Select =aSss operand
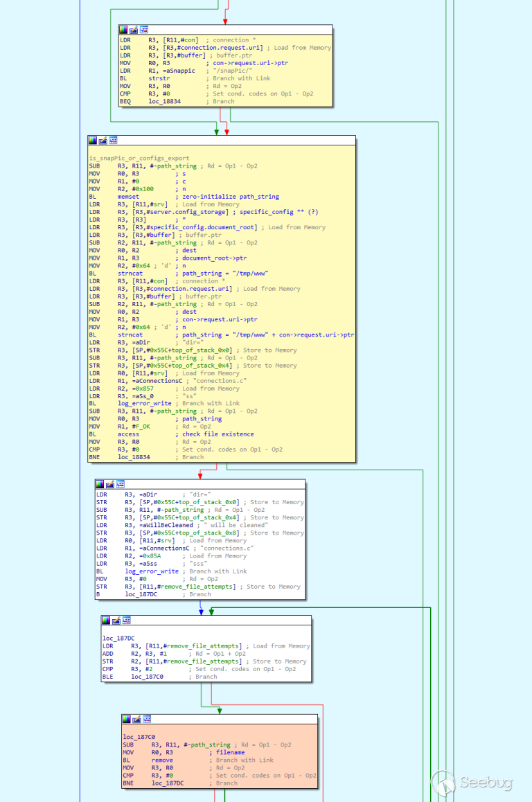 coord(148,564)
